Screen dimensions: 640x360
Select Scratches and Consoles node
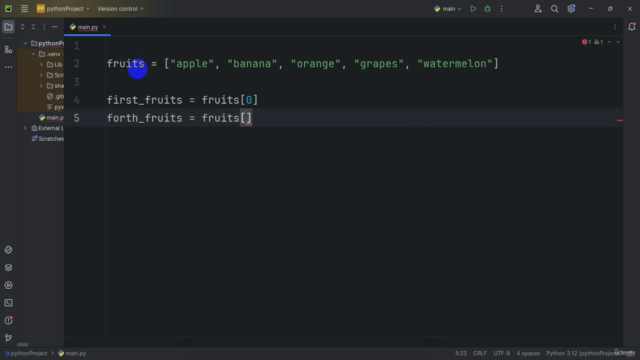tap(47, 139)
